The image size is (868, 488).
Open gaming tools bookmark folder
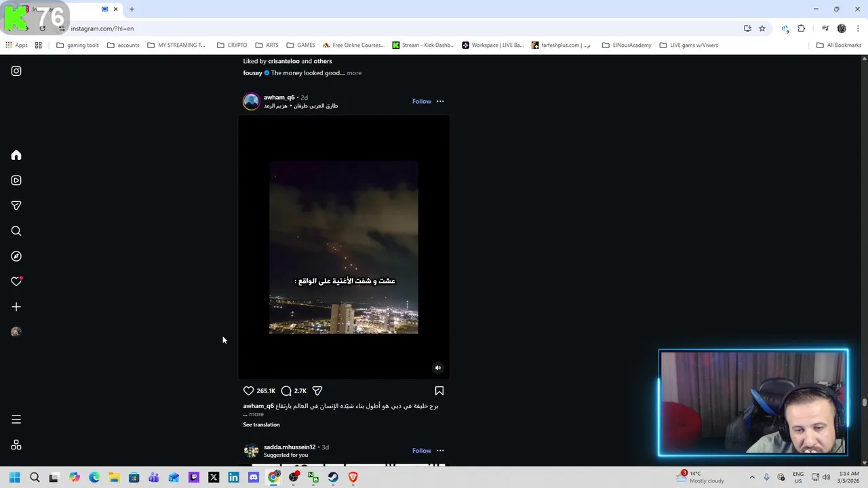click(x=78, y=45)
